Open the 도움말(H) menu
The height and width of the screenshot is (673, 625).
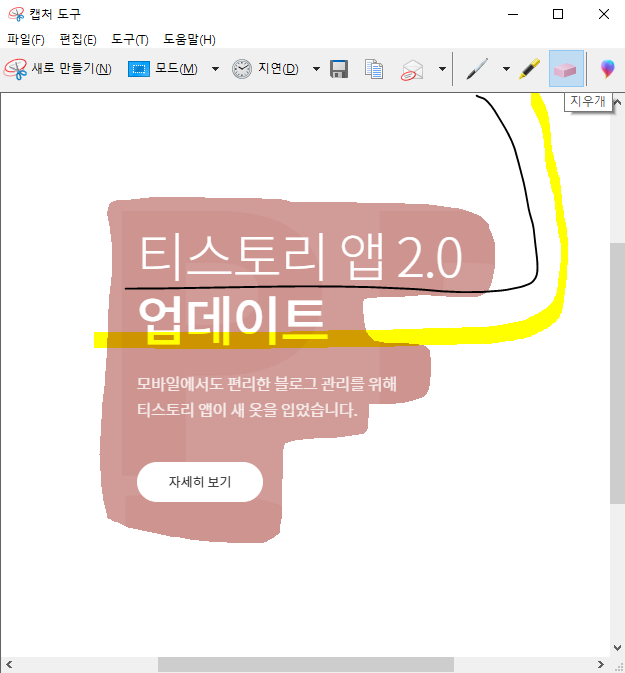pos(189,40)
